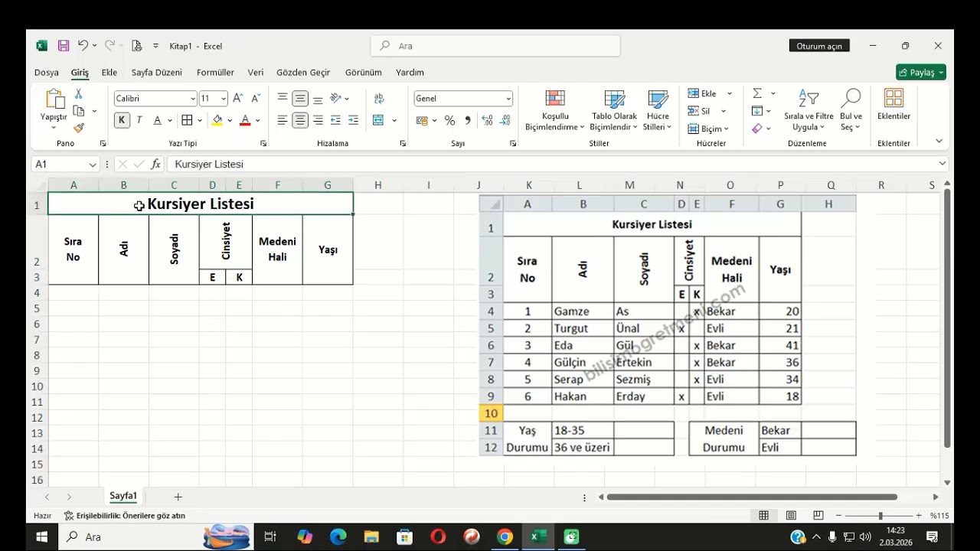Switch to Formüller tab
This screenshot has width=980, height=551.
point(216,73)
